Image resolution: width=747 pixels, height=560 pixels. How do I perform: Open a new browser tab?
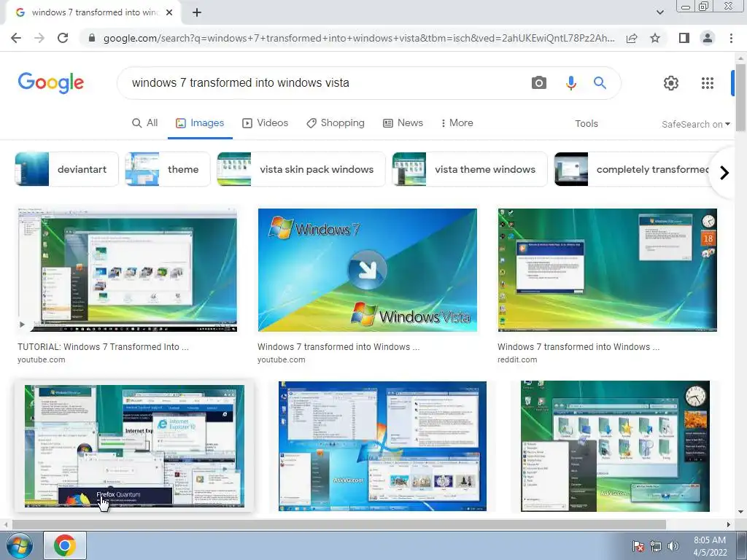click(197, 12)
